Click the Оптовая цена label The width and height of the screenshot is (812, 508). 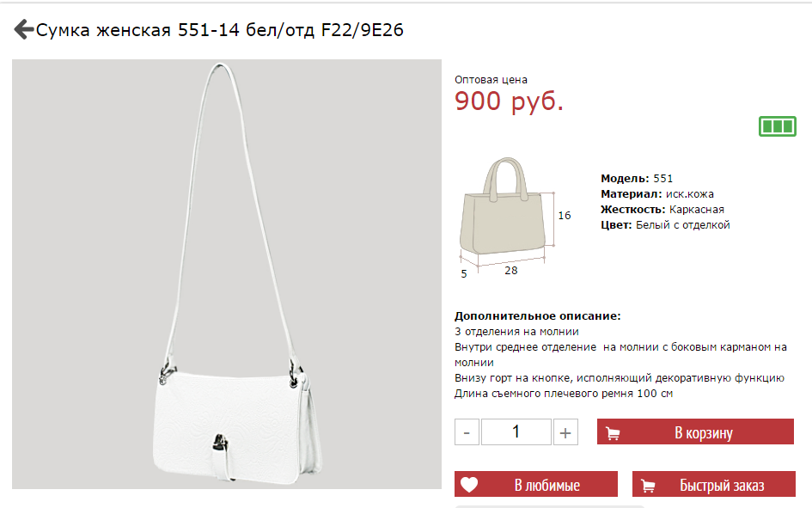click(x=491, y=80)
